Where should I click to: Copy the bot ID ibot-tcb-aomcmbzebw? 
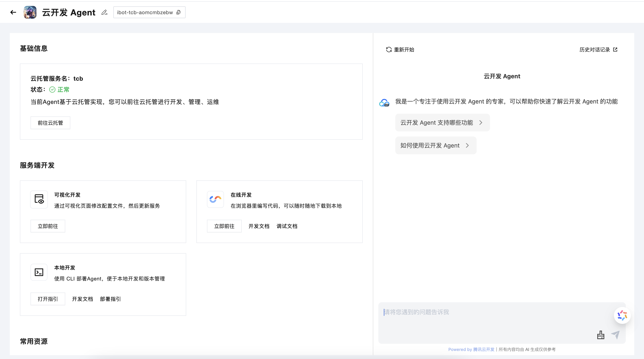point(179,12)
